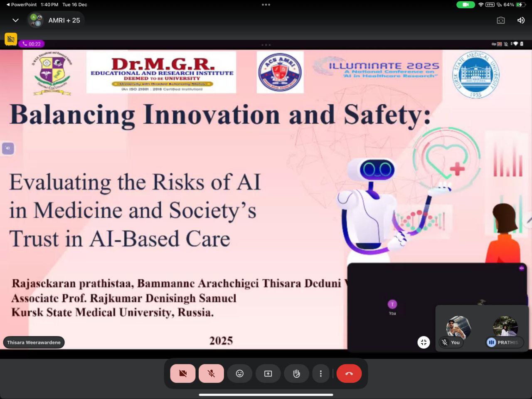Tap Thisara Weerawardene presenter name label
The height and width of the screenshot is (399, 532).
[34, 342]
